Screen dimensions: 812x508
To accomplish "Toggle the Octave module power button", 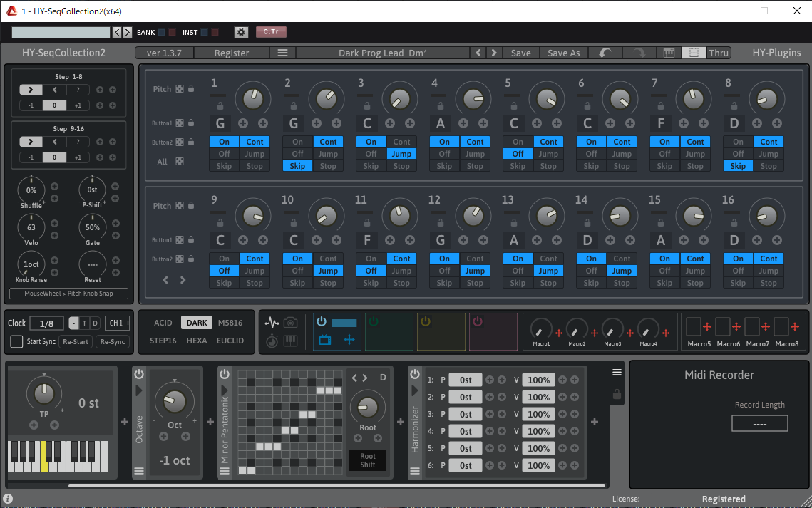I will click(139, 374).
